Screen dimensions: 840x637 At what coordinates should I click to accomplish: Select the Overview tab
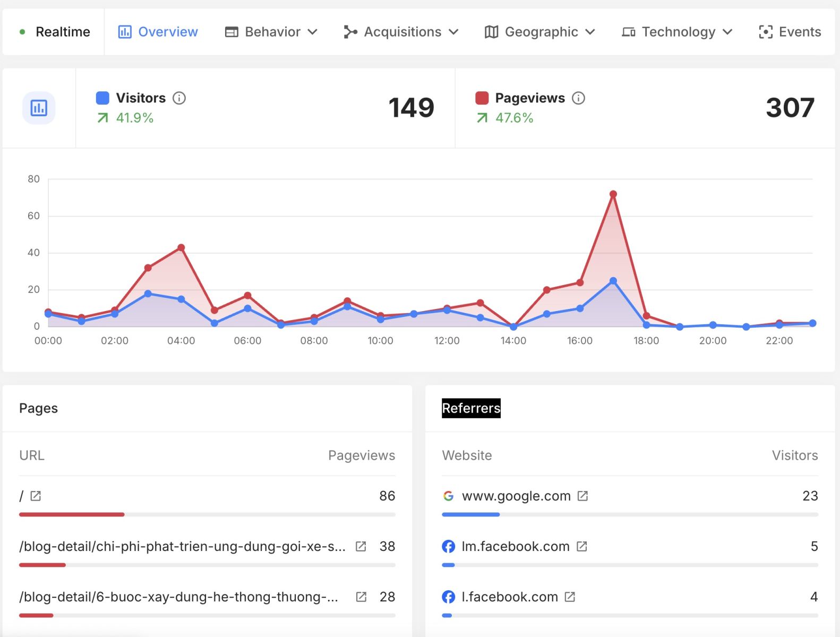(158, 32)
